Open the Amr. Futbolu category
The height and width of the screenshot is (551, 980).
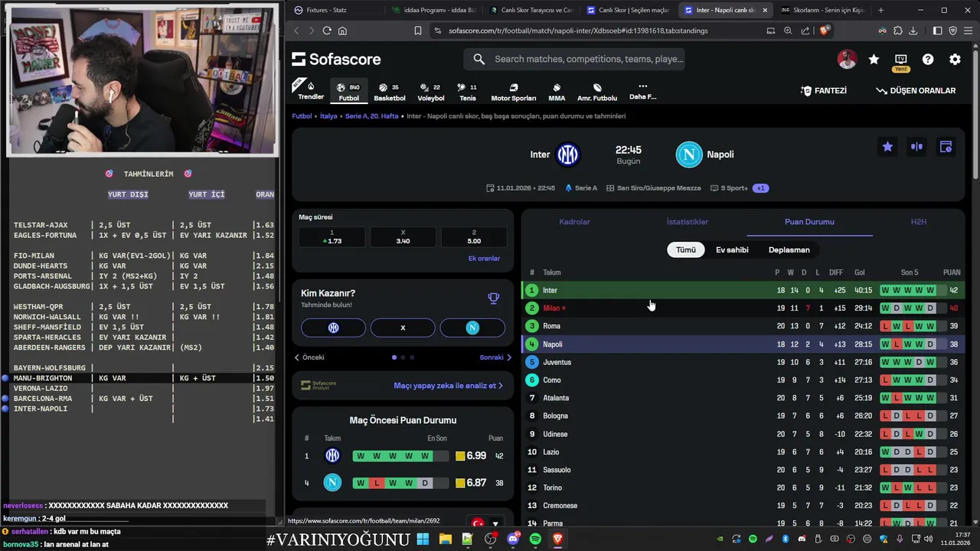tap(597, 92)
